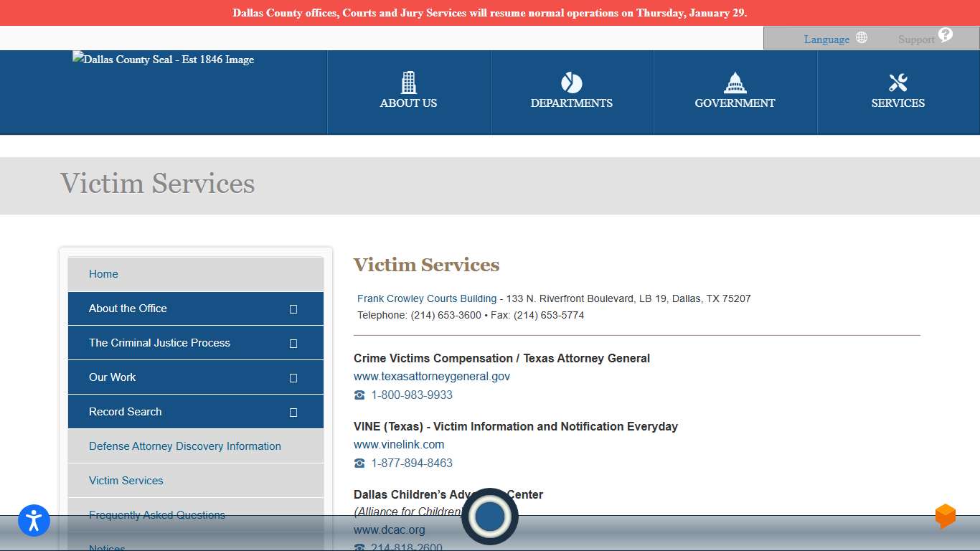Image resolution: width=980 pixels, height=551 pixels.
Task: Click the phone icon beside 1-877-894-8463
Action: click(x=359, y=463)
